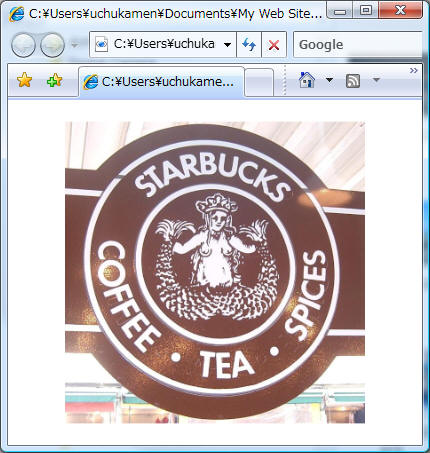This screenshot has height=453, width=430.
Task: Click the Refresh button
Action: 249,45
